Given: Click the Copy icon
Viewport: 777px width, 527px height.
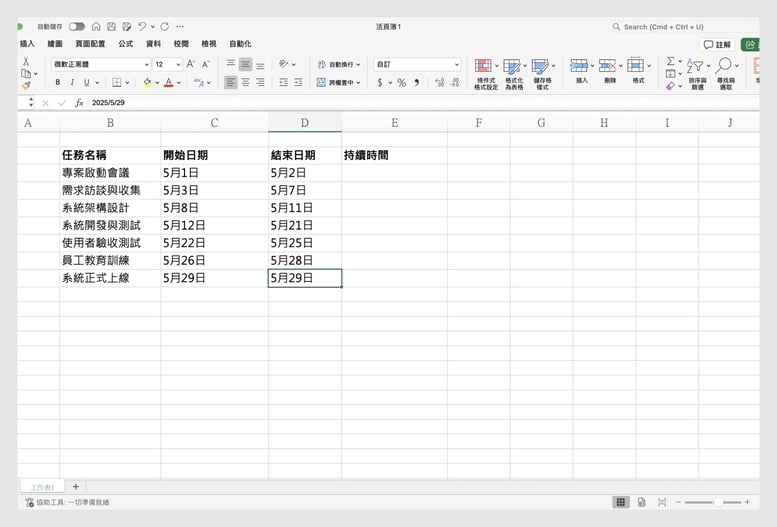Looking at the screenshot, I should pyautogui.click(x=26, y=73).
